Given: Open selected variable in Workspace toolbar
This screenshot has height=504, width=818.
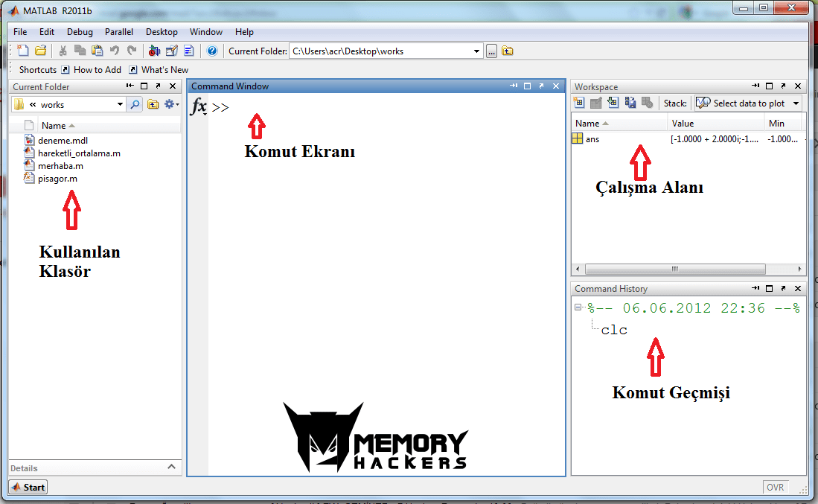Looking at the screenshot, I should pos(595,103).
